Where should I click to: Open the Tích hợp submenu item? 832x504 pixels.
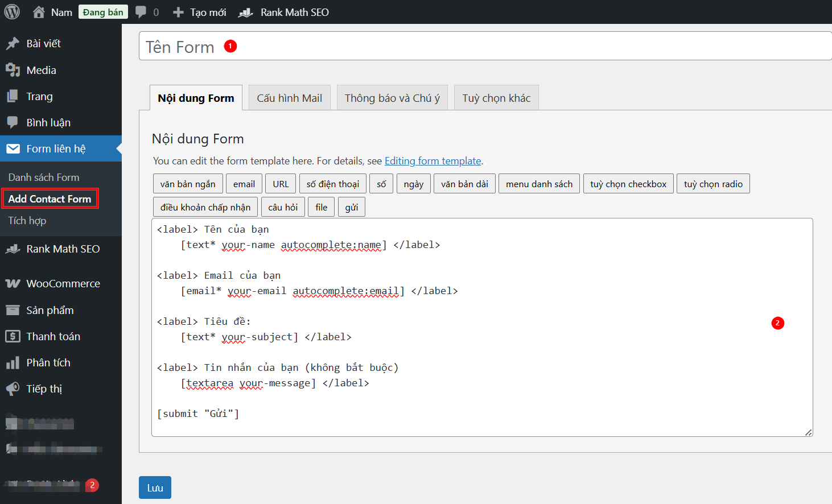(x=27, y=221)
